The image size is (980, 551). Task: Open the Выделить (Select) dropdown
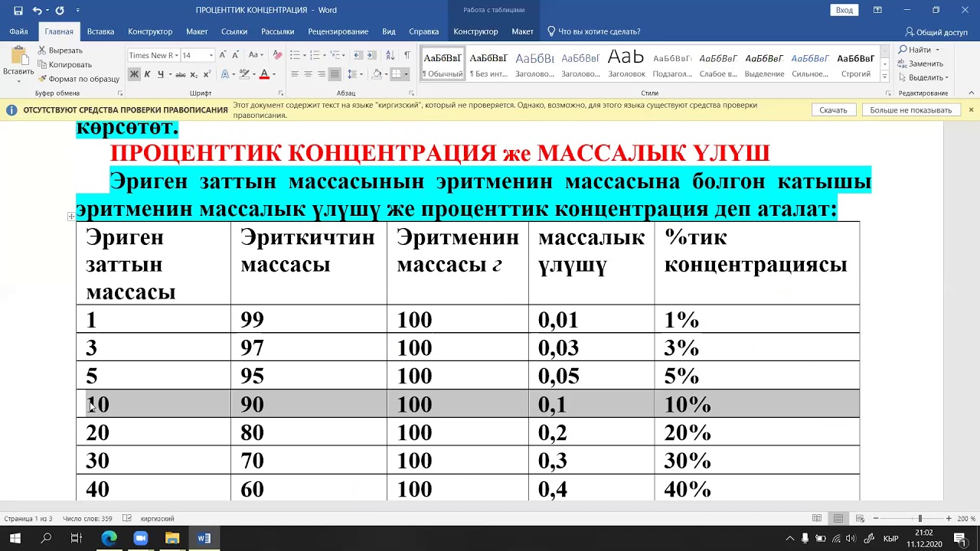(x=924, y=77)
